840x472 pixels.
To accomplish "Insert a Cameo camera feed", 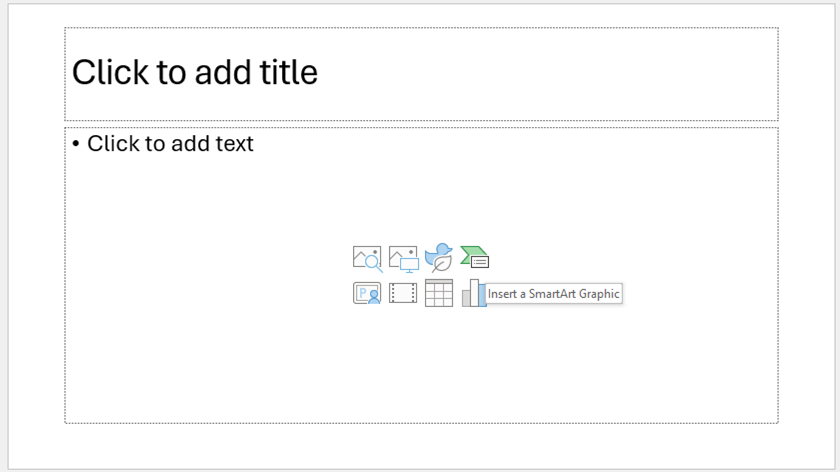I will tap(367, 293).
